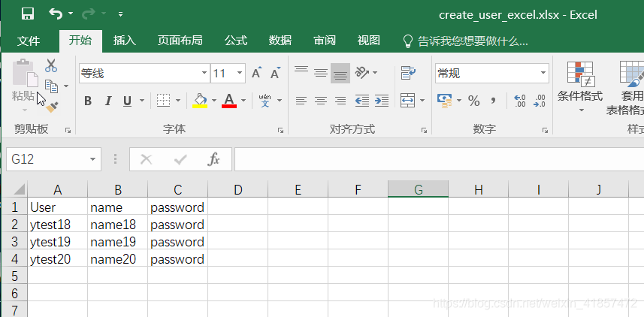Screen dimensions: 644x317
Task: Click the Center align icon
Action: 321,101
